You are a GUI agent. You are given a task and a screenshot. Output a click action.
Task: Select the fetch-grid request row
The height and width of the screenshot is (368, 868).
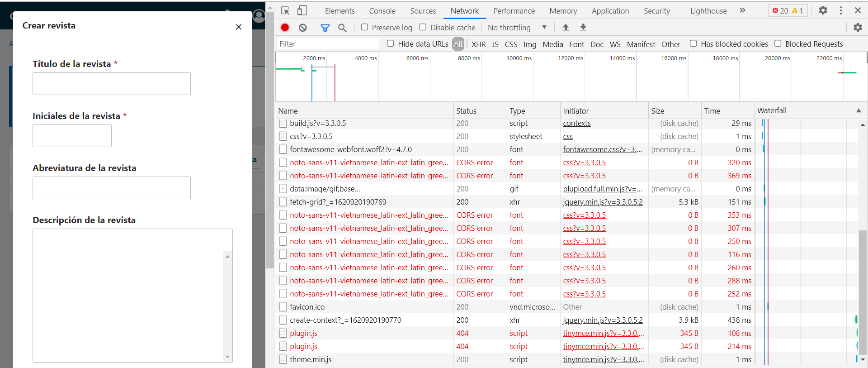[567, 202]
